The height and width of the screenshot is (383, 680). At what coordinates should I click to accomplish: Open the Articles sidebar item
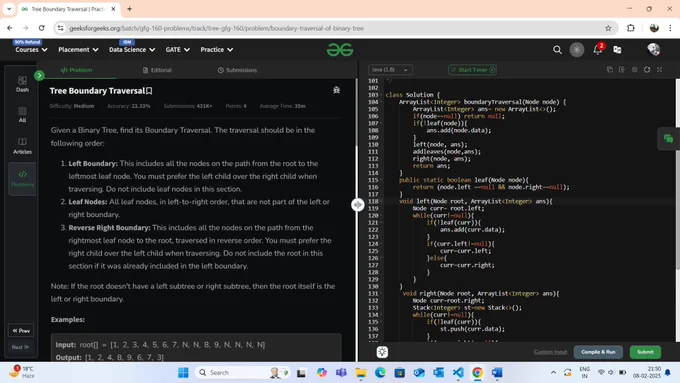(x=22, y=146)
